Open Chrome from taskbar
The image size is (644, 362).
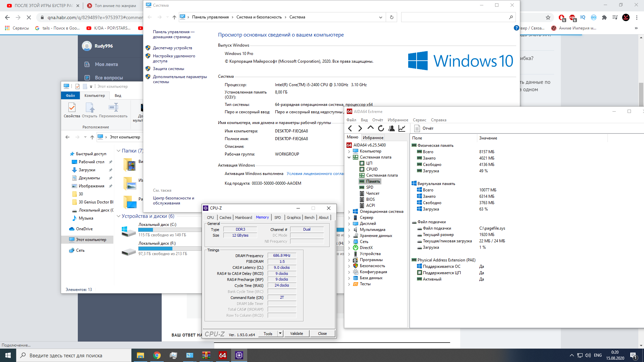tap(157, 355)
